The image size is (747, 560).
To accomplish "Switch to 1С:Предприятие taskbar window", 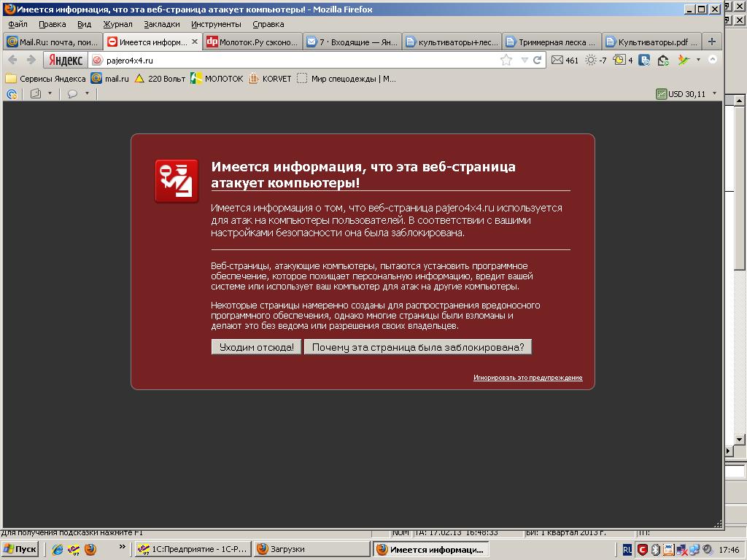I will tap(192, 550).
